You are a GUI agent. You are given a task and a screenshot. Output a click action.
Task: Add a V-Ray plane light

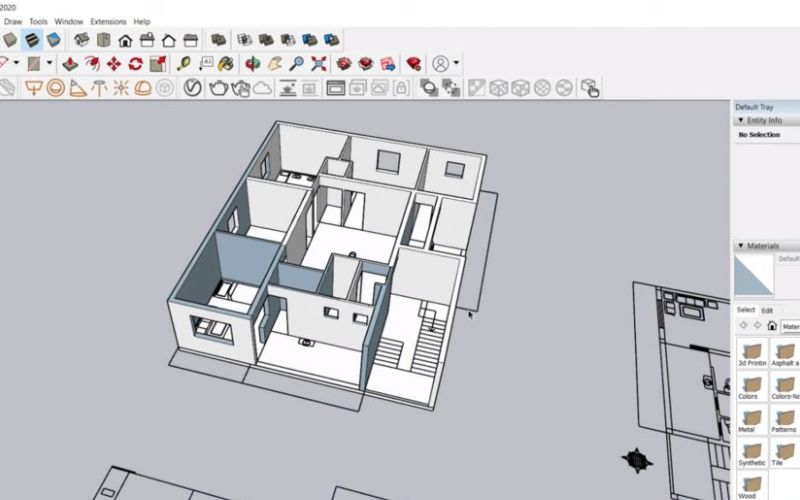click(x=34, y=88)
